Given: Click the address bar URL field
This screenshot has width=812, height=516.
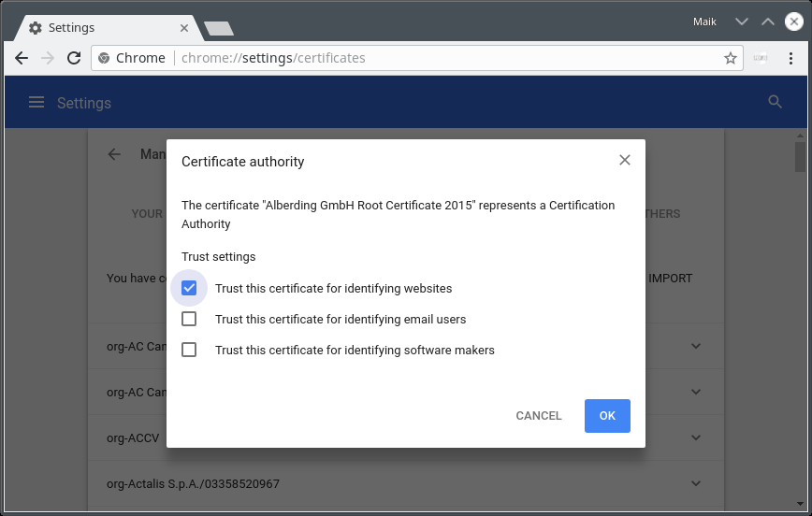Looking at the screenshot, I should tap(417, 58).
